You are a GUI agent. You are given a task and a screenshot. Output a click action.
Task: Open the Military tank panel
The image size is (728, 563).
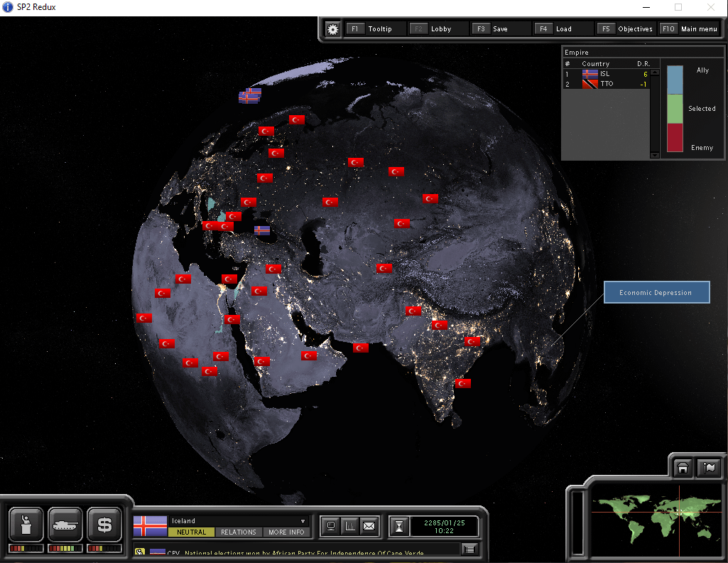pos(65,525)
